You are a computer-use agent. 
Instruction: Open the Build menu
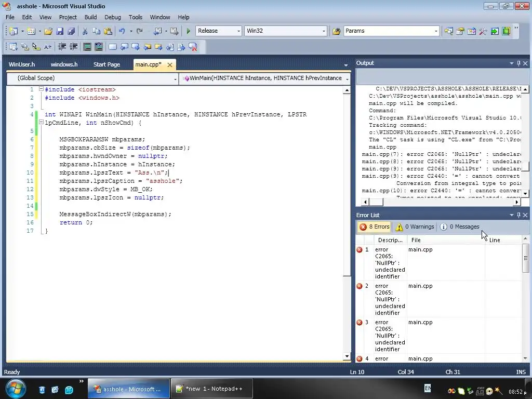90,17
